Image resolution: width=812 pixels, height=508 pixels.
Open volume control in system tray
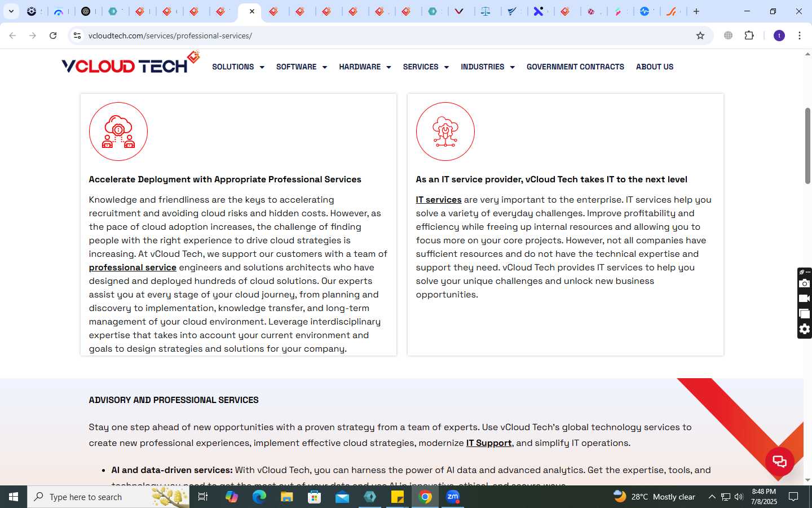point(739,497)
